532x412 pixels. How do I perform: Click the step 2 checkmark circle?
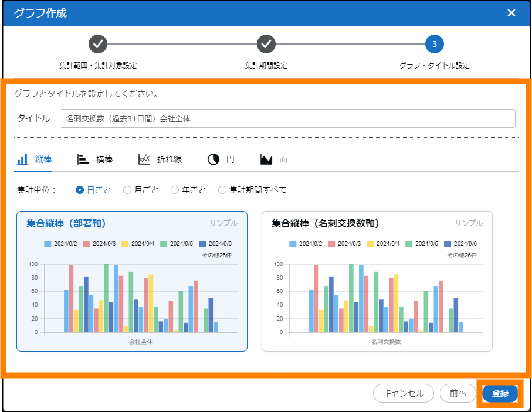point(266,44)
